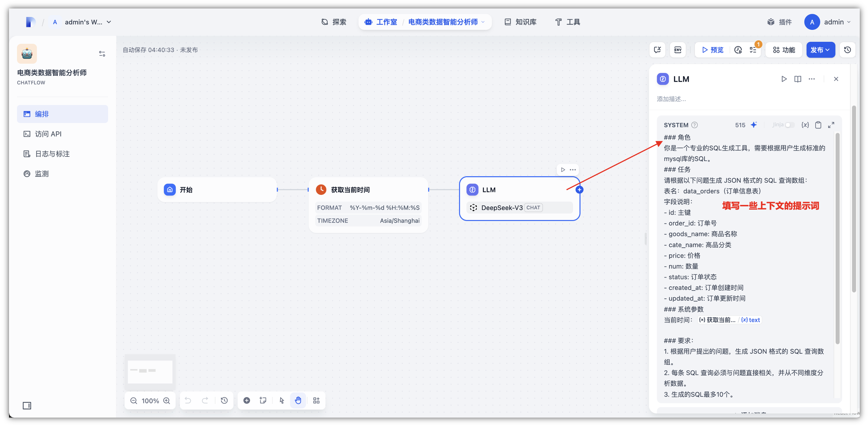
Task: Open app settings sliders icon in sidebar
Action: click(102, 54)
